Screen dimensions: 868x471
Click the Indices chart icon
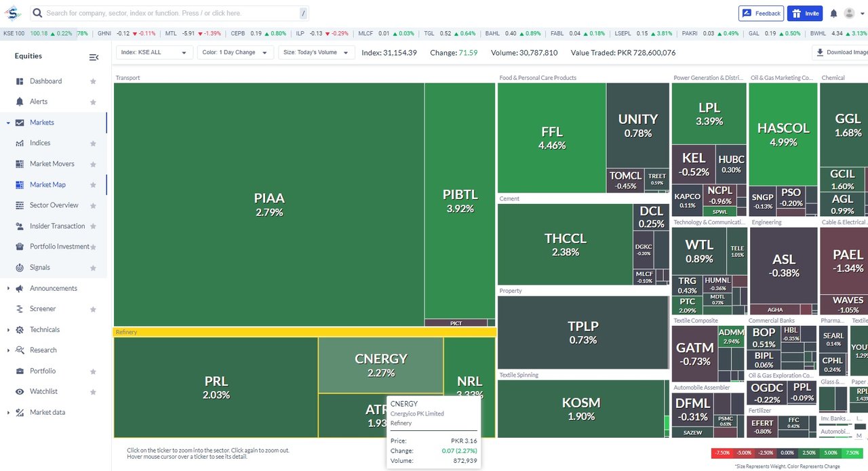(20, 143)
